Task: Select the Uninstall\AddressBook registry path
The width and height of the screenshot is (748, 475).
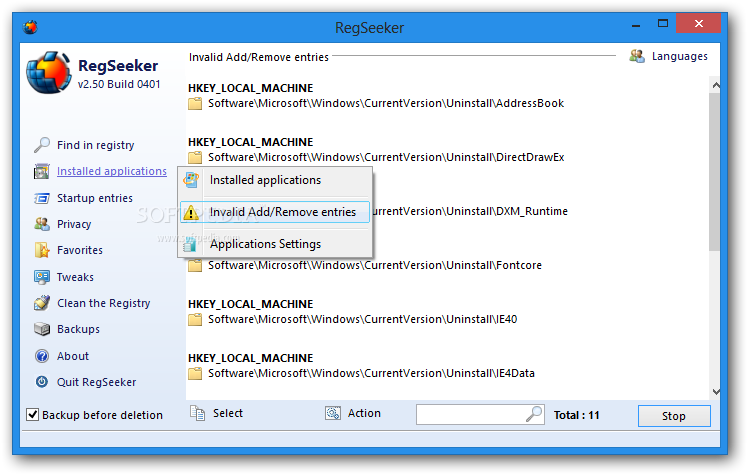Action: click(386, 103)
